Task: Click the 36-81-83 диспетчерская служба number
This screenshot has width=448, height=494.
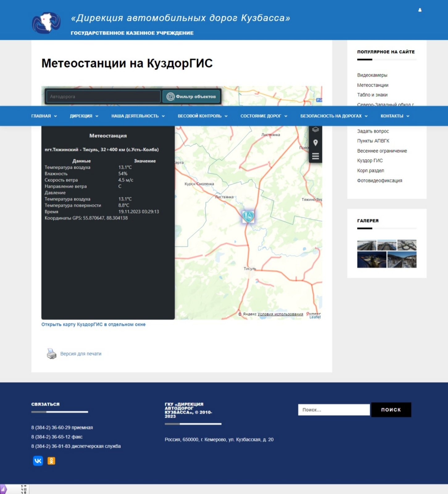Action: tap(76, 446)
